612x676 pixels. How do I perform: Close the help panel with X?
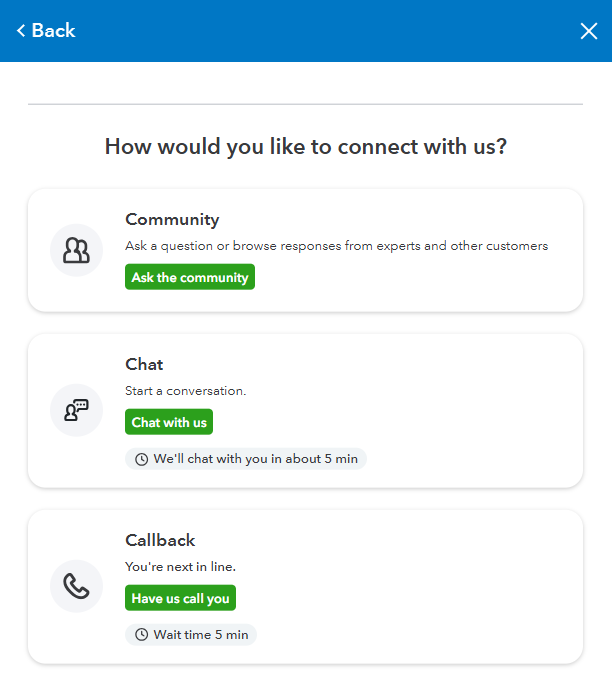(588, 31)
